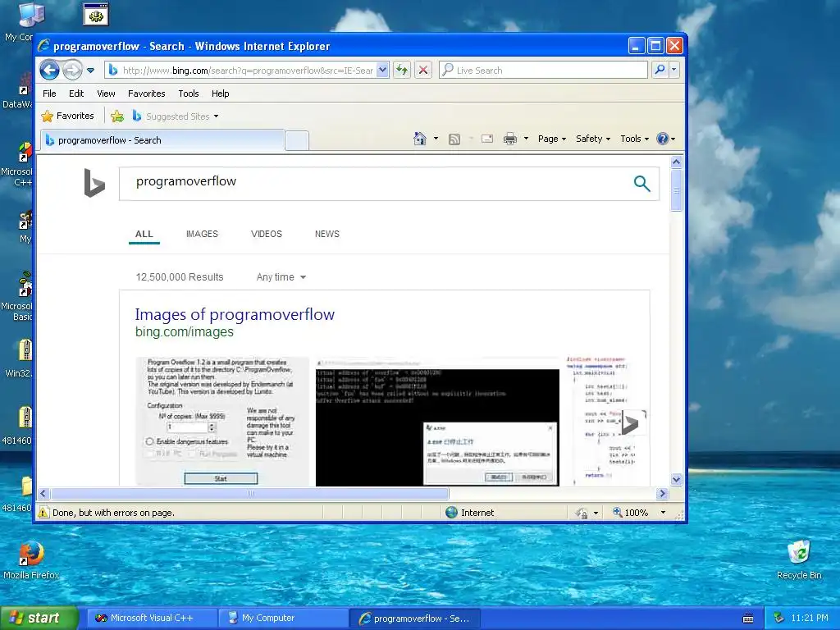Click the blue Help question mark icon
This screenshot has height=630, width=840.
[663, 139]
